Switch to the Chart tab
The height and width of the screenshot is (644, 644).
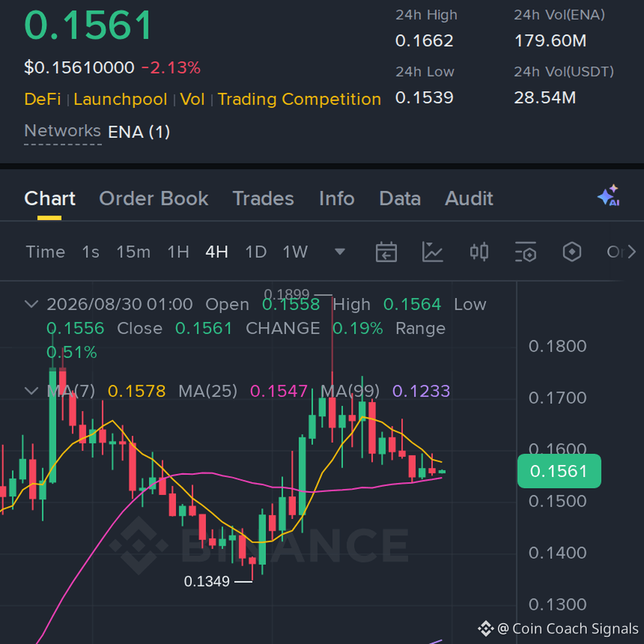[49, 199]
